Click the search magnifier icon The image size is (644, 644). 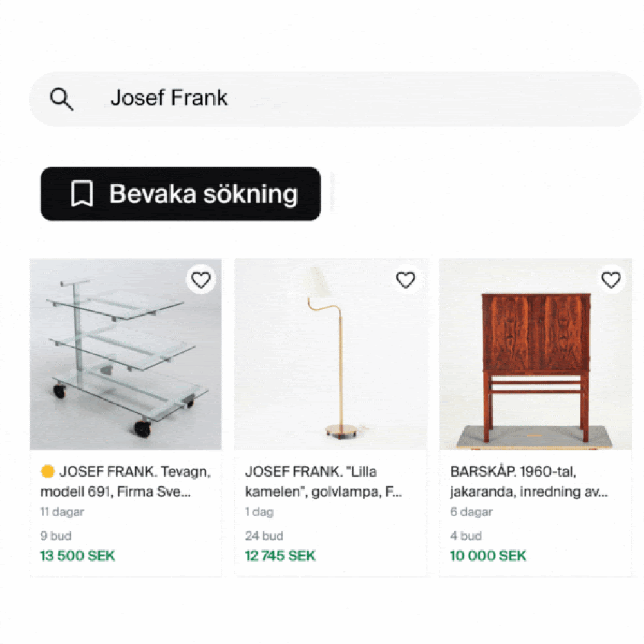pos(62,99)
